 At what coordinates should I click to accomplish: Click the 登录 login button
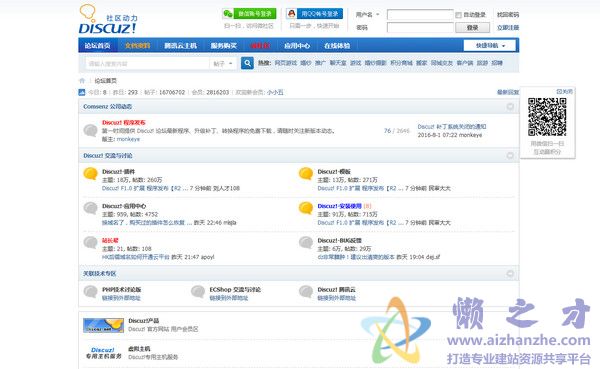[472, 28]
